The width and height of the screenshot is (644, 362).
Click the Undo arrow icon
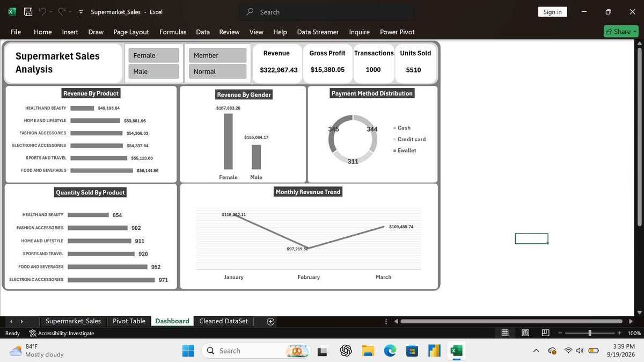tap(42, 11)
